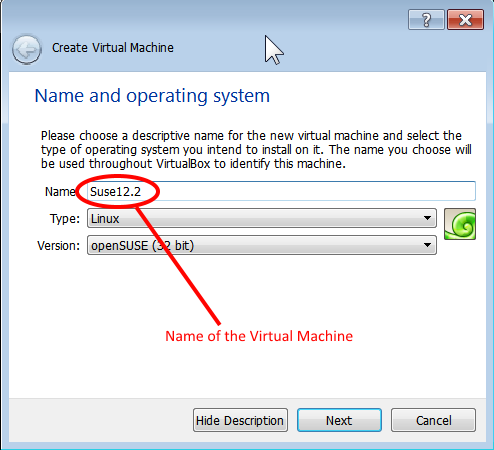Click the 'Version:' label
This screenshot has width=494, height=450.
click(x=59, y=246)
